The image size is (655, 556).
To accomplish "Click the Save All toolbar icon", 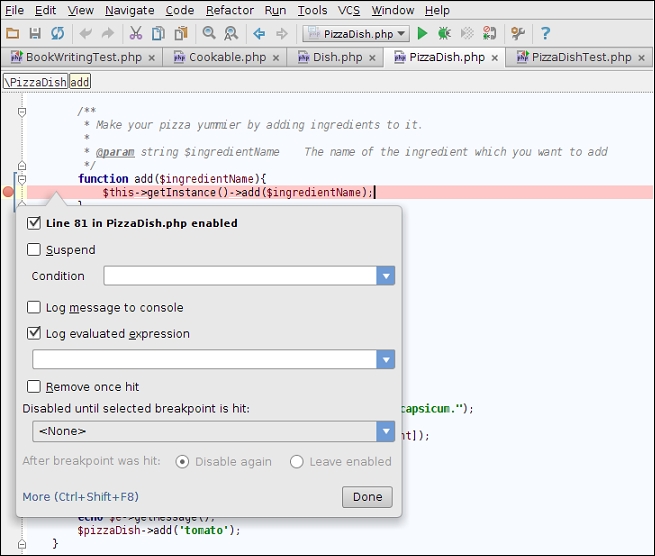I will [35, 33].
